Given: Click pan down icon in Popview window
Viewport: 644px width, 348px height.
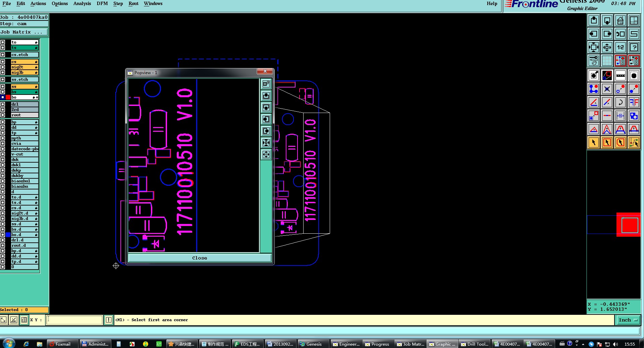Looking at the screenshot, I should click(266, 108).
